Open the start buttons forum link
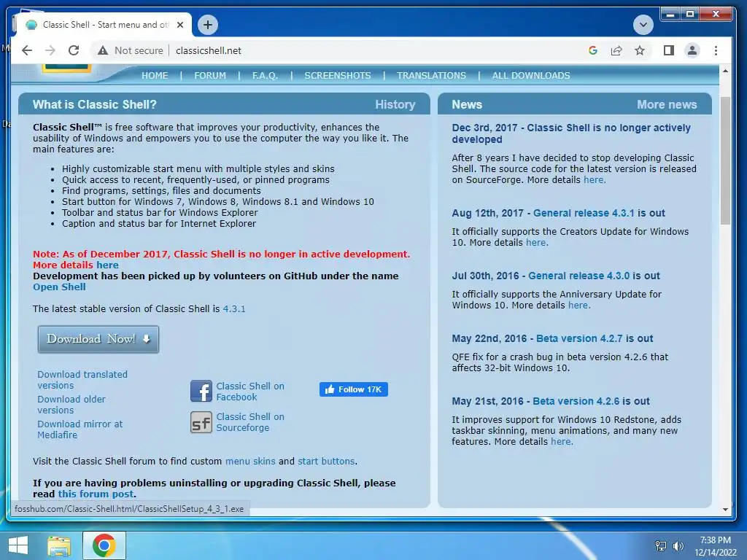This screenshot has width=747, height=560. pos(326,462)
